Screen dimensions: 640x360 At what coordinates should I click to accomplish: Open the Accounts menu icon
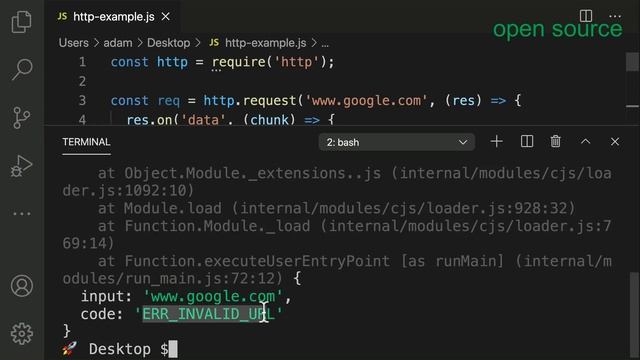tap(22, 286)
